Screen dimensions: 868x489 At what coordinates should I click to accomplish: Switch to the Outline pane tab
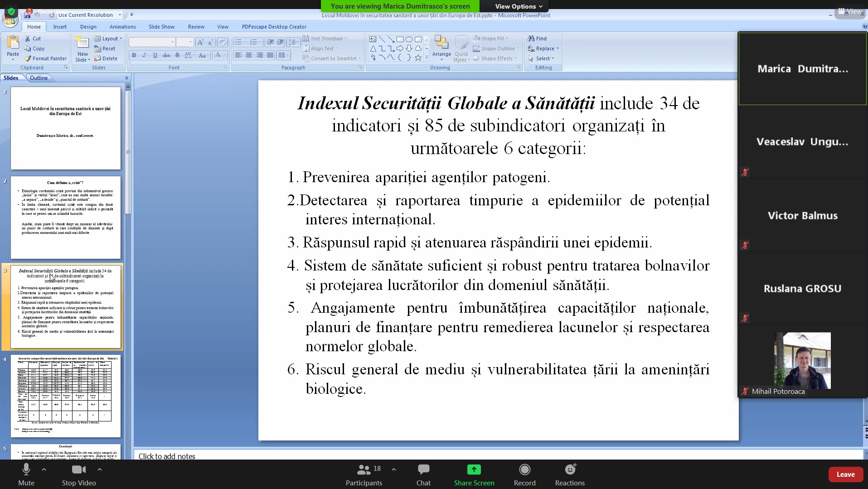coord(39,78)
